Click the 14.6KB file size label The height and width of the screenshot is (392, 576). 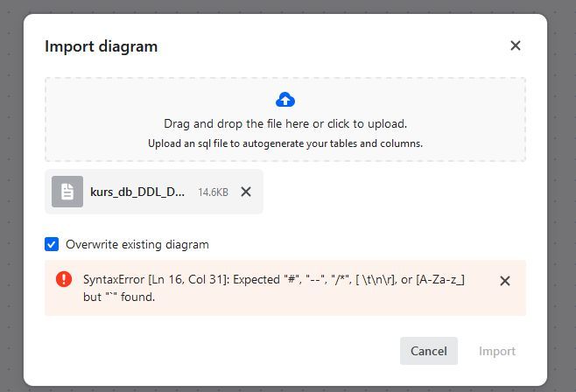[x=213, y=192]
